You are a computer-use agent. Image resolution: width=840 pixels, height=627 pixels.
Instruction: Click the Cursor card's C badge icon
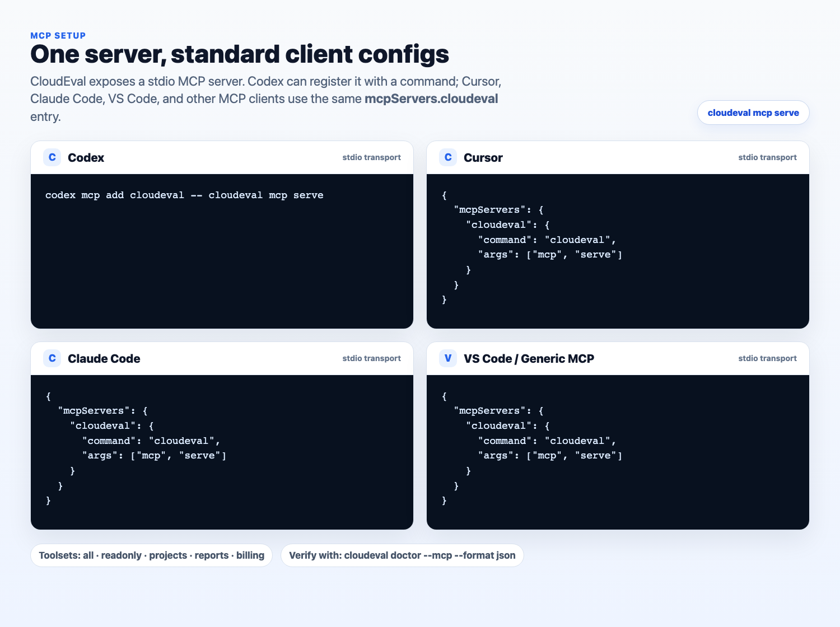(448, 157)
